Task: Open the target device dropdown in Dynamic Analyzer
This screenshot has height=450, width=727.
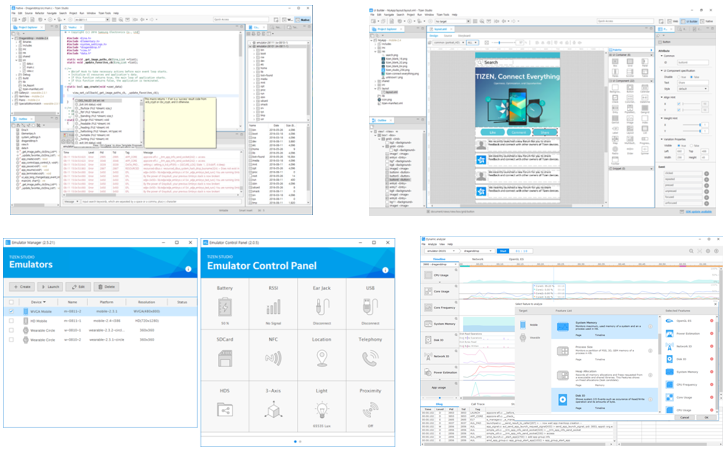Action: (441, 251)
